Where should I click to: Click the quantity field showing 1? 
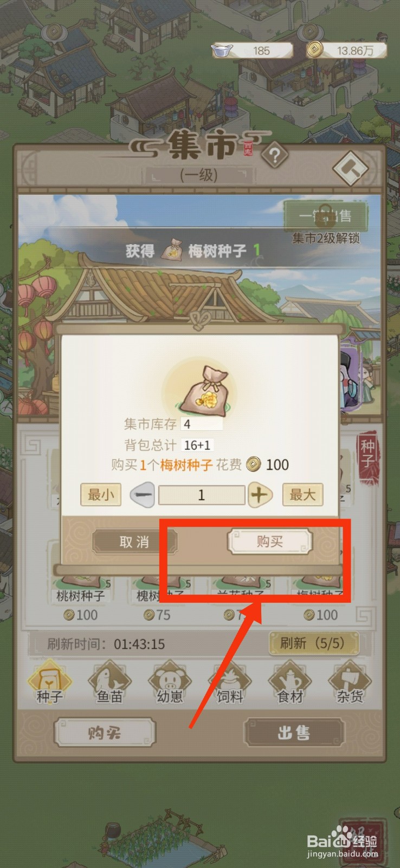click(x=202, y=495)
